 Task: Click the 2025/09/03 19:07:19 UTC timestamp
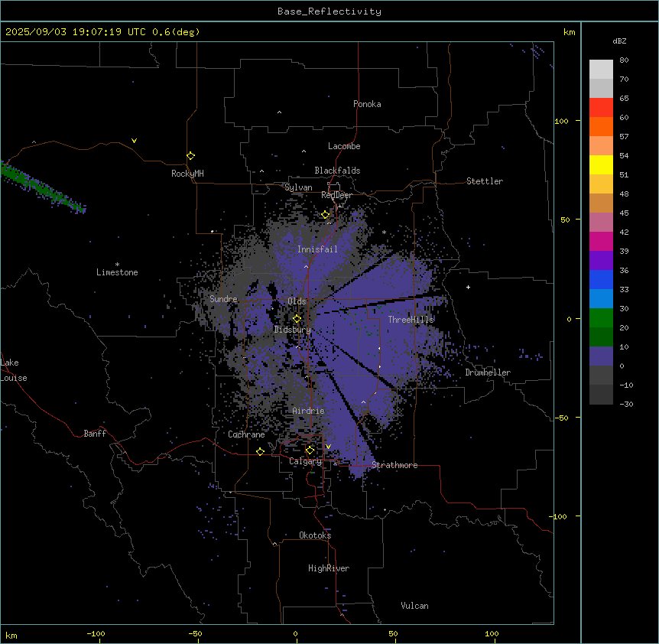pyautogui.click(x=76, y=32)
